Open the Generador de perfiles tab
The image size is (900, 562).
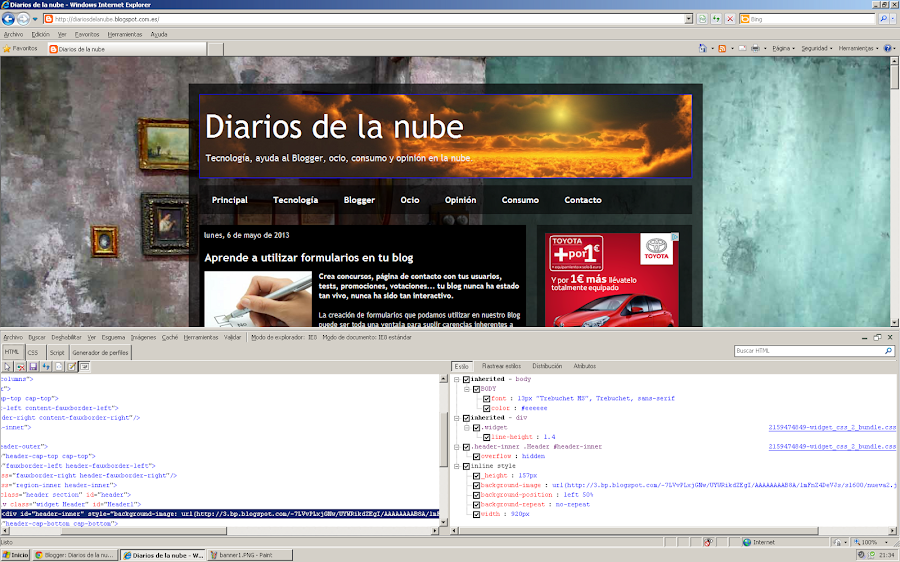(100, 352)
